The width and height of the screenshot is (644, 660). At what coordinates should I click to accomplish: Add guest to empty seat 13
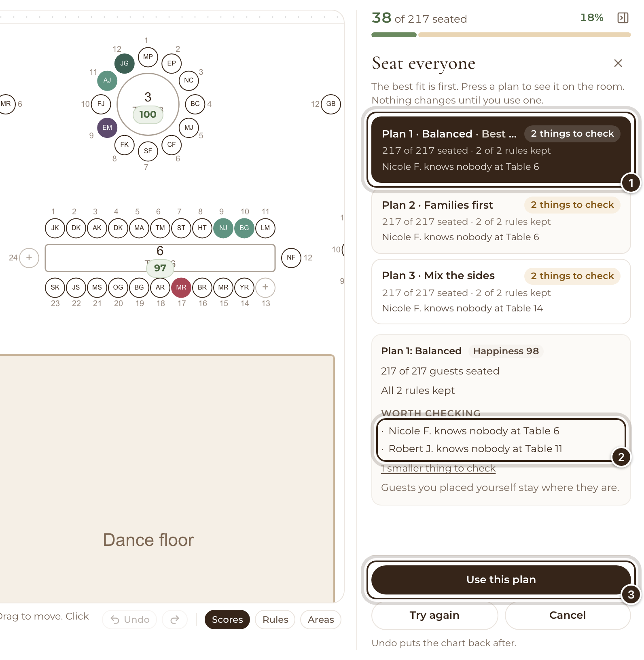(x=265, y=288)
